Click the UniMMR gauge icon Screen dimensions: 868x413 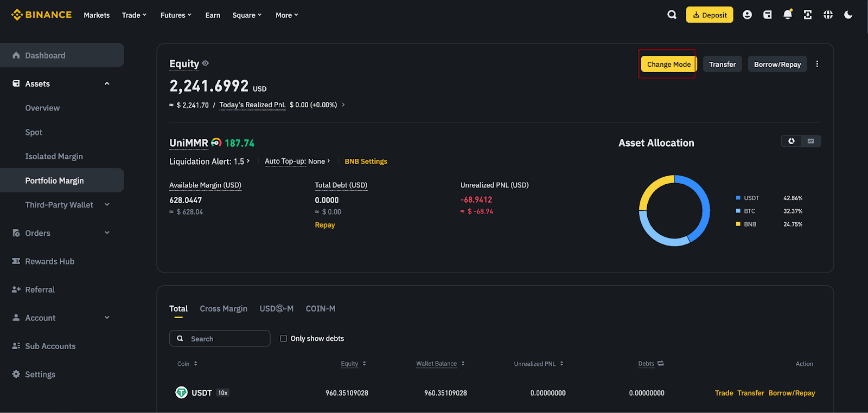click(x=216, y=143)
